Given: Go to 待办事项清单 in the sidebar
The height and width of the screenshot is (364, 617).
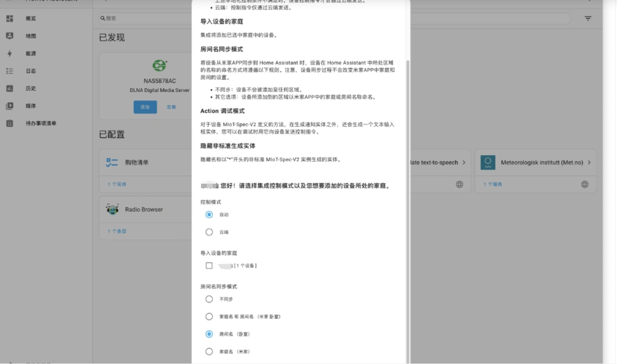Looking at the screenshot, I should [41, 123].
